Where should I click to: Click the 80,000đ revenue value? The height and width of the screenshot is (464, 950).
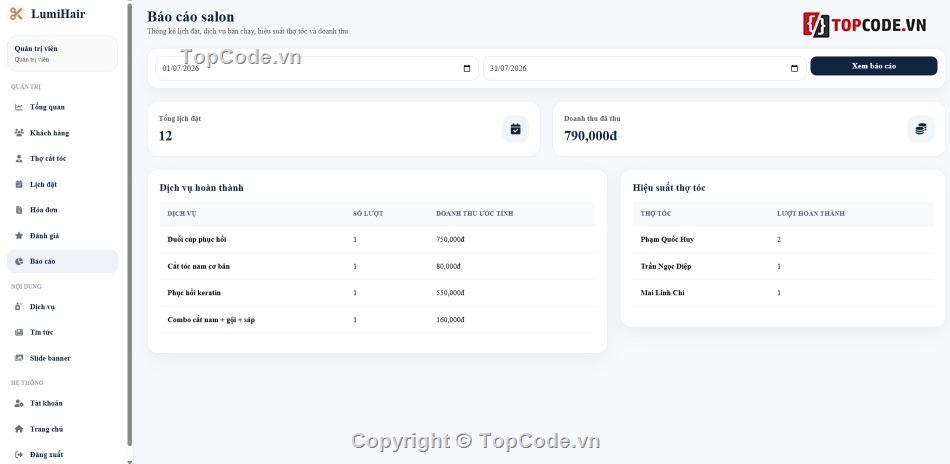[x=448, y=267]
